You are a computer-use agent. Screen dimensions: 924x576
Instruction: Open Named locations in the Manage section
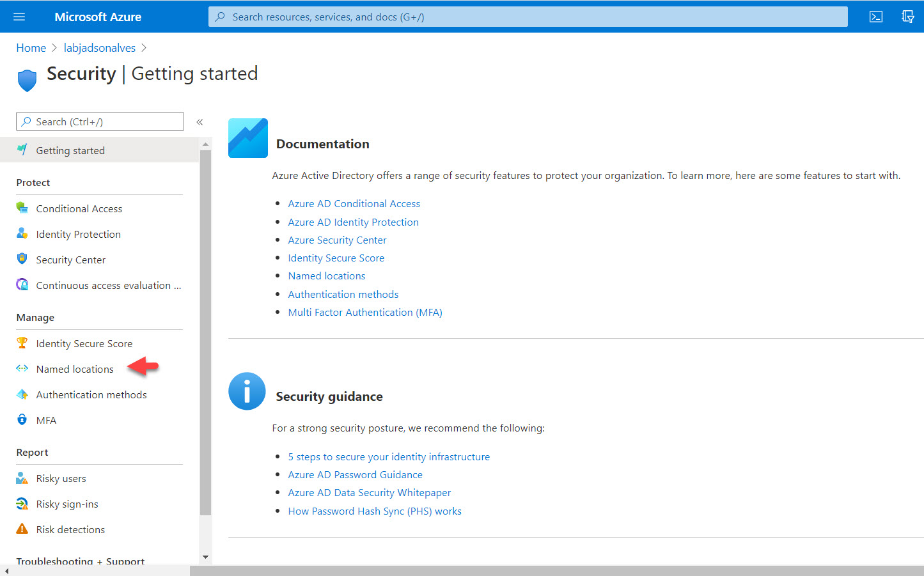click(75, 370)
